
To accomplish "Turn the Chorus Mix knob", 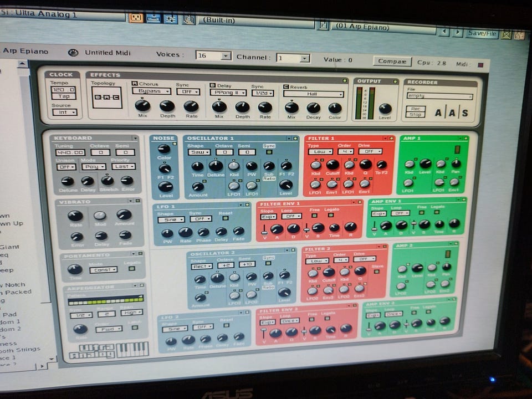I will click(x=142, y=105).
